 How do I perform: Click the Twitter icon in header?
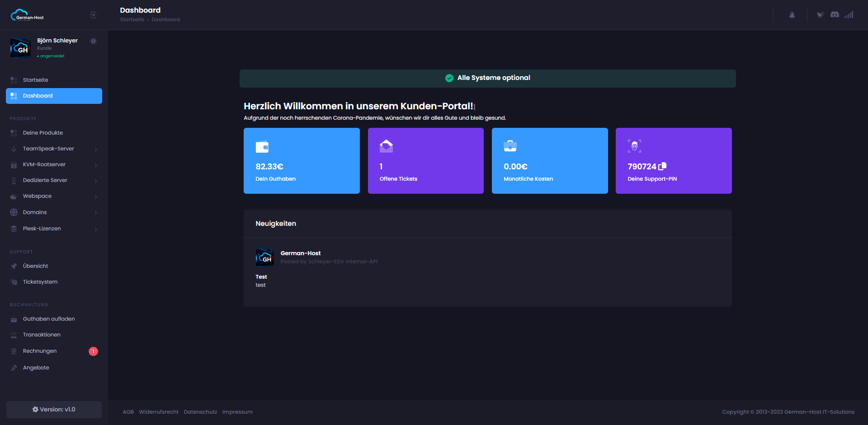point(820,15)
